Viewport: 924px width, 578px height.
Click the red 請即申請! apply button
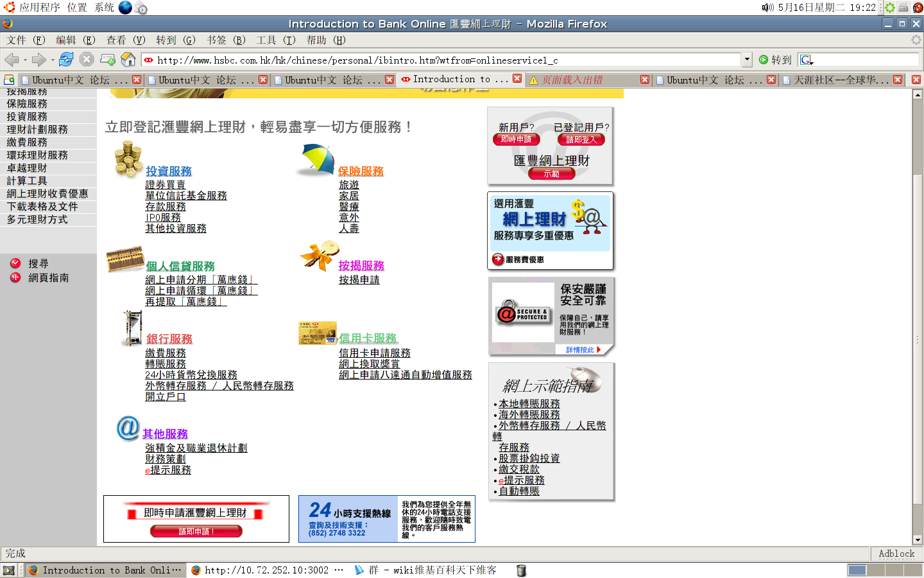(196, 531)
